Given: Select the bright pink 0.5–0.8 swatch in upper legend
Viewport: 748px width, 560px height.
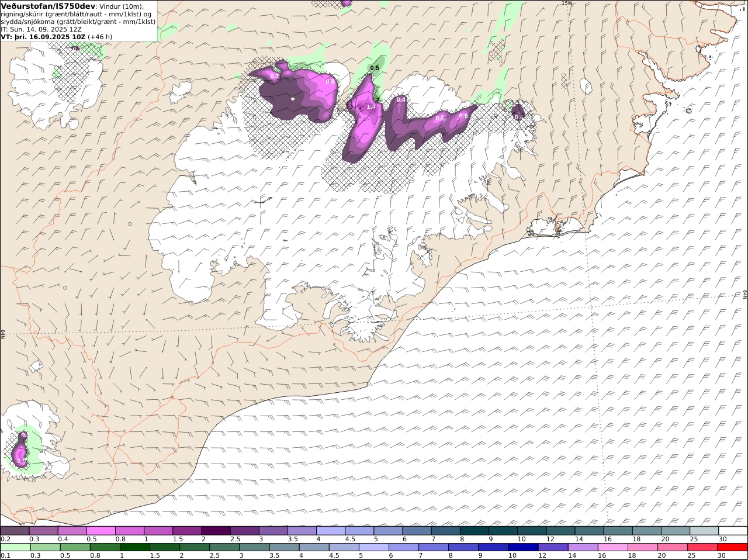Looking at the screenshot, I should [x=101, y=531].
